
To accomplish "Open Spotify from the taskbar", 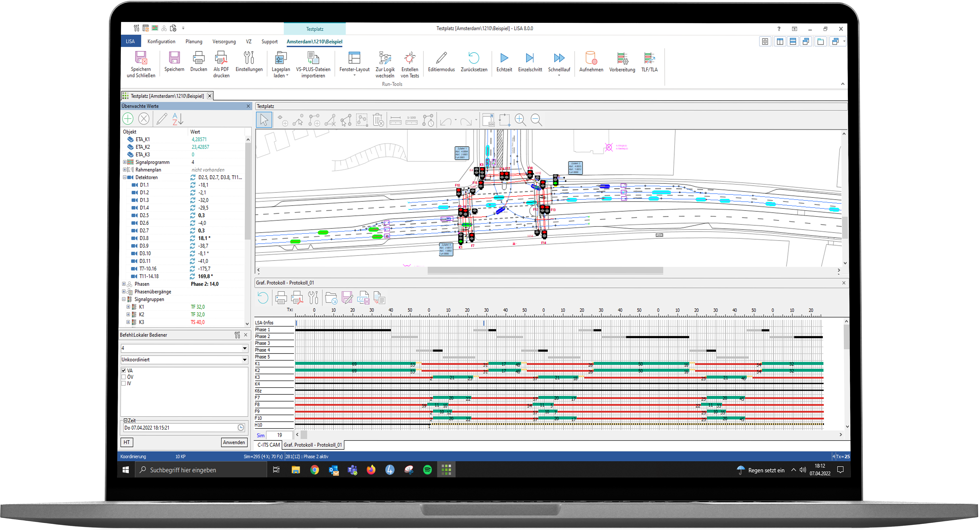I will coord(427,470).
